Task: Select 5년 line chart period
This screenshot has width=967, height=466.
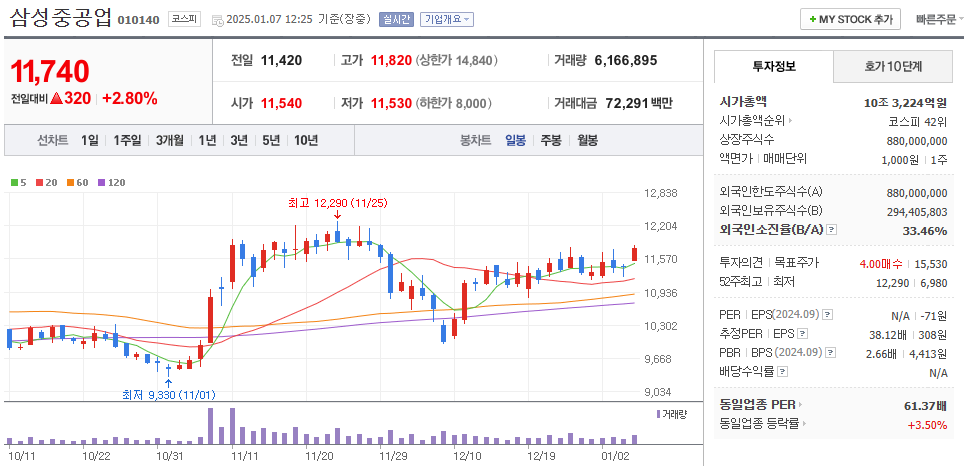Action: [x=271, y=141]
